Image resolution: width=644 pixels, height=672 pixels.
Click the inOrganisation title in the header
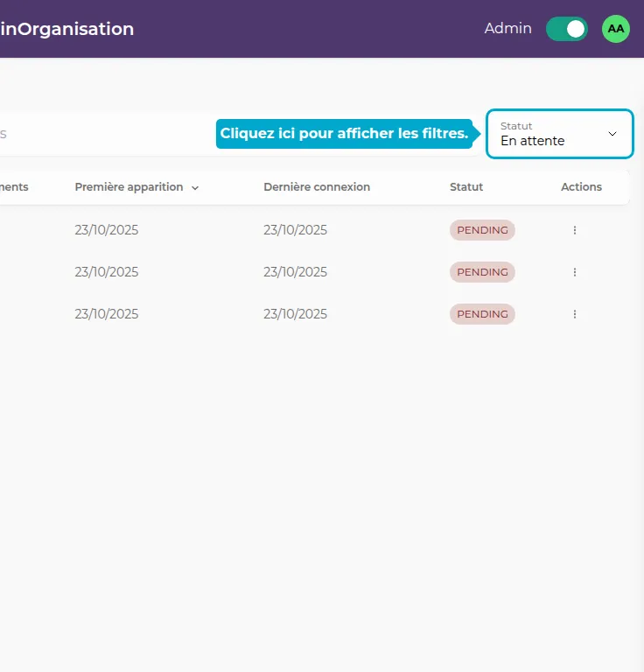pos(66,29)
